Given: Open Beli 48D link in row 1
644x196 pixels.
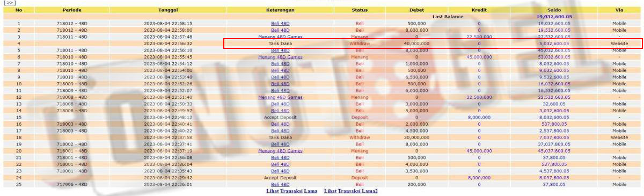Looking at the screenshot, I should (280, 24).
